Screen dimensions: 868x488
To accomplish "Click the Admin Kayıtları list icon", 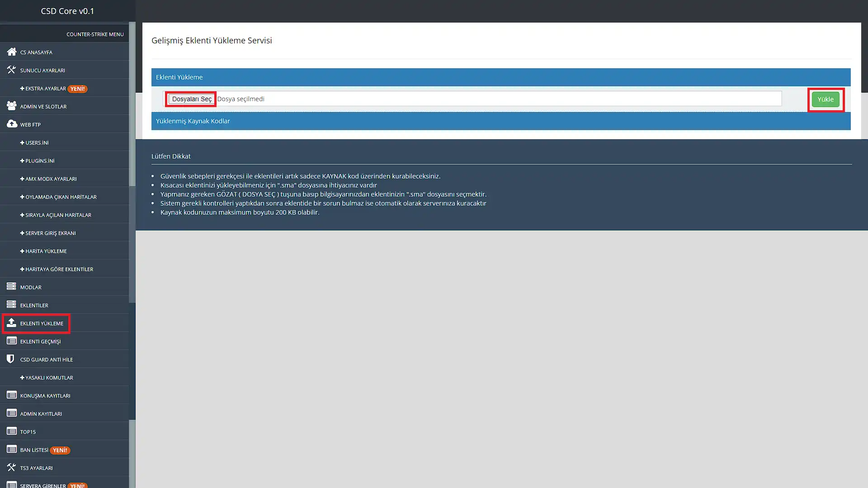I will tap(12, 413).
